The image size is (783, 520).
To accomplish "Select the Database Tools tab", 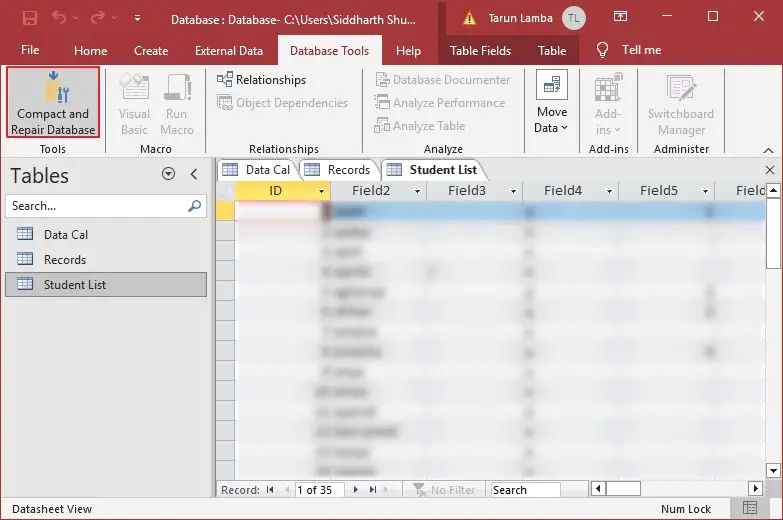I will click(x=330, y=50).
